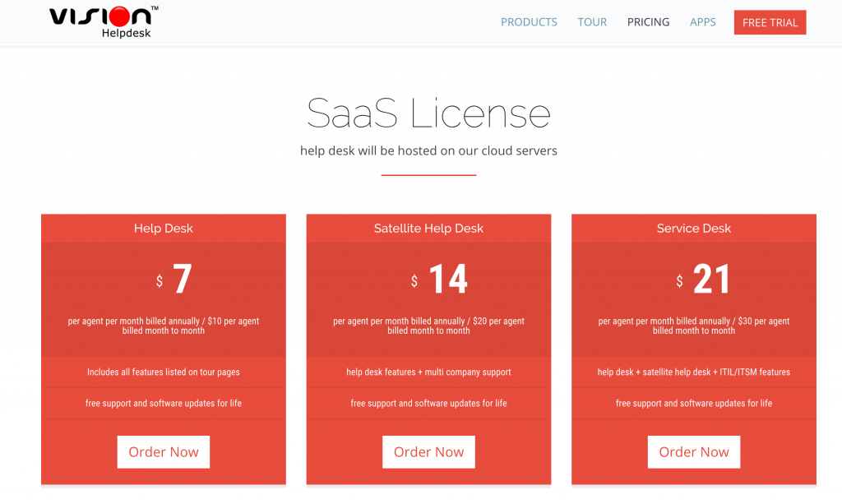842x504 pixels.
Task: Click the Satellite Help Desk plan title
Action: pyautogui.click(x=428, y=228)
